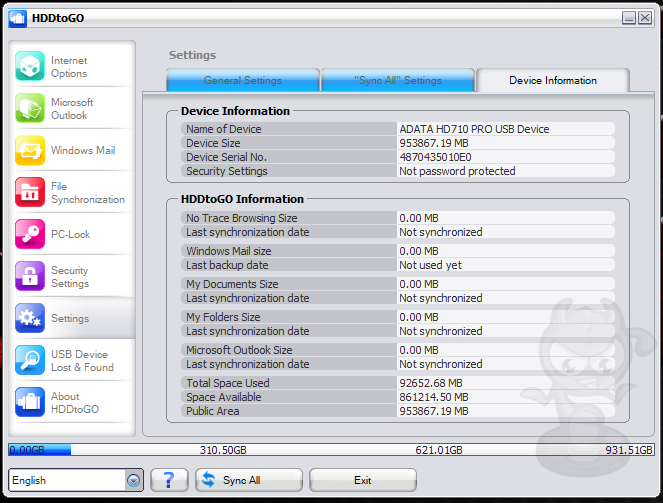Click the Name of Device label
The width and height of the screenshot is (663, 503).
224,129
